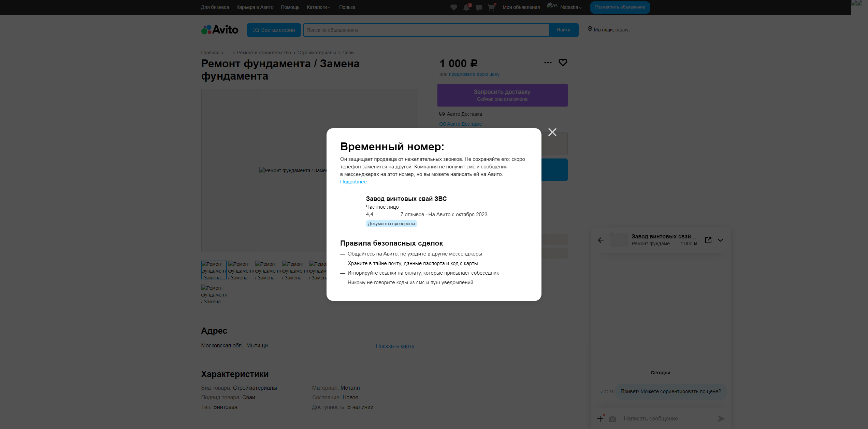868x429 pixels.
Task: Change location Мытищи
Action: (603, 30)
